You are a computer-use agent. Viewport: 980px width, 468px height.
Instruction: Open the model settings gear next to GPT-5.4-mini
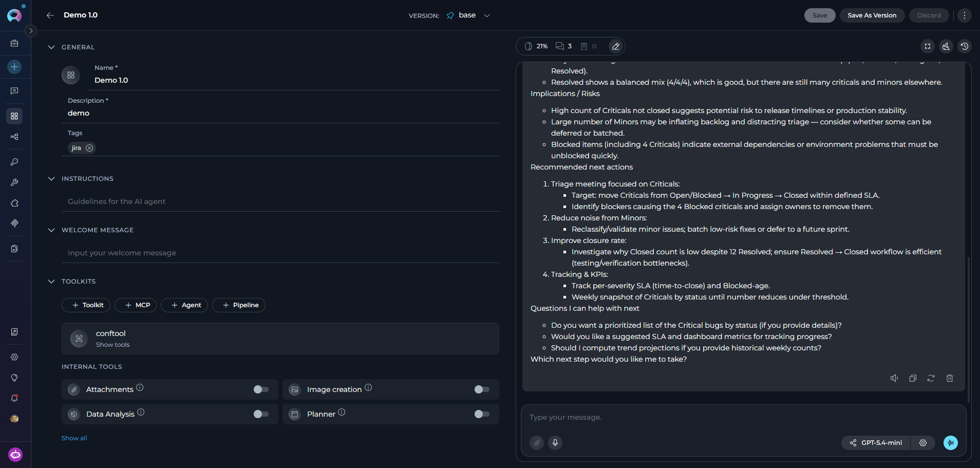point(923,443)
